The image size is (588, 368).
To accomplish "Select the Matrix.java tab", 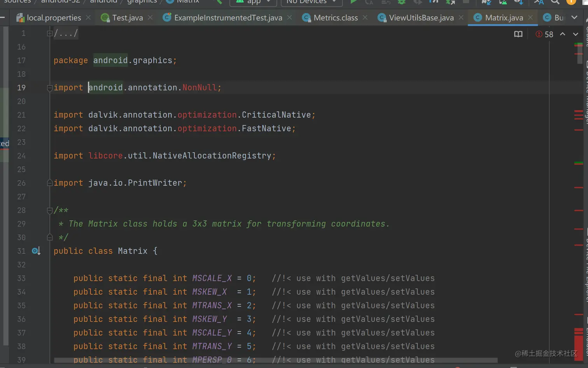I will pos(504,18).
